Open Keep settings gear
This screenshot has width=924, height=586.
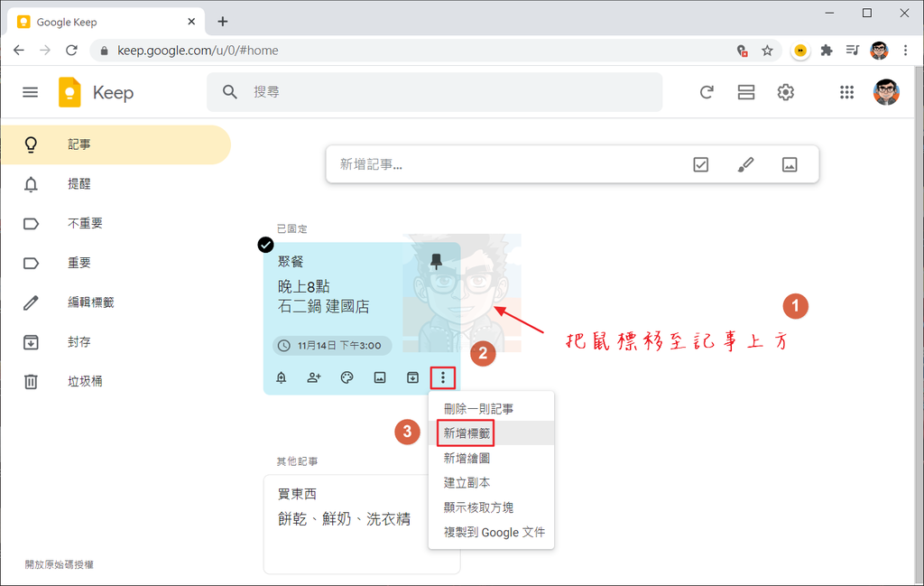(x=786, y=92)
